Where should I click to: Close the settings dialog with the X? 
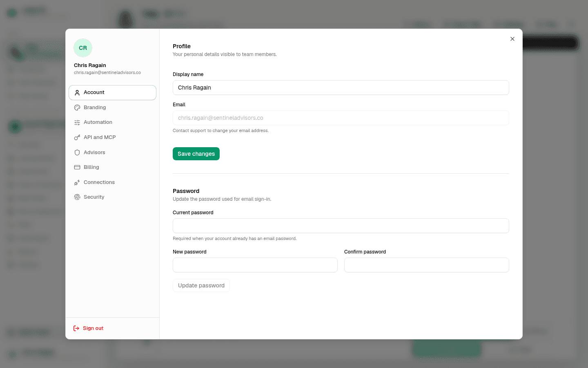point(512,39)
